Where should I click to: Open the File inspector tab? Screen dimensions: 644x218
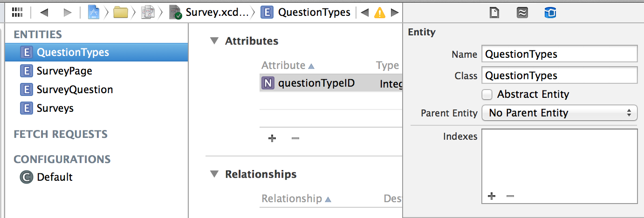pos(494,13)
